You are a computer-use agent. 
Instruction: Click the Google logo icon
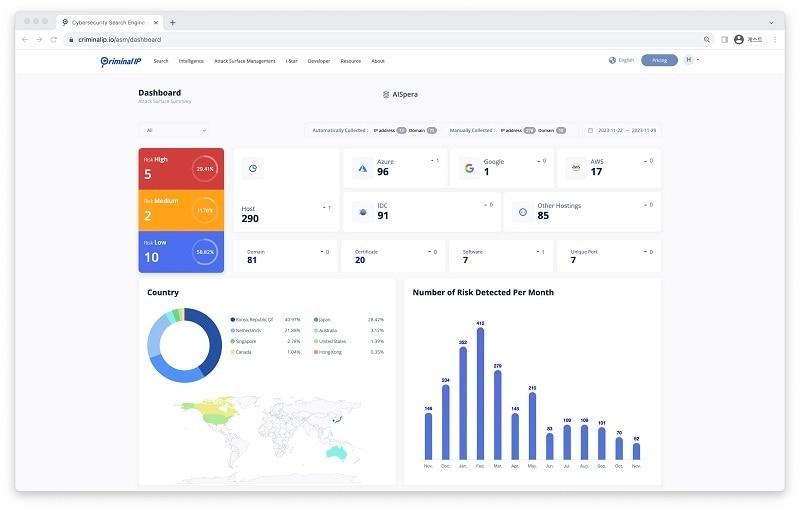tap(469, 168)
